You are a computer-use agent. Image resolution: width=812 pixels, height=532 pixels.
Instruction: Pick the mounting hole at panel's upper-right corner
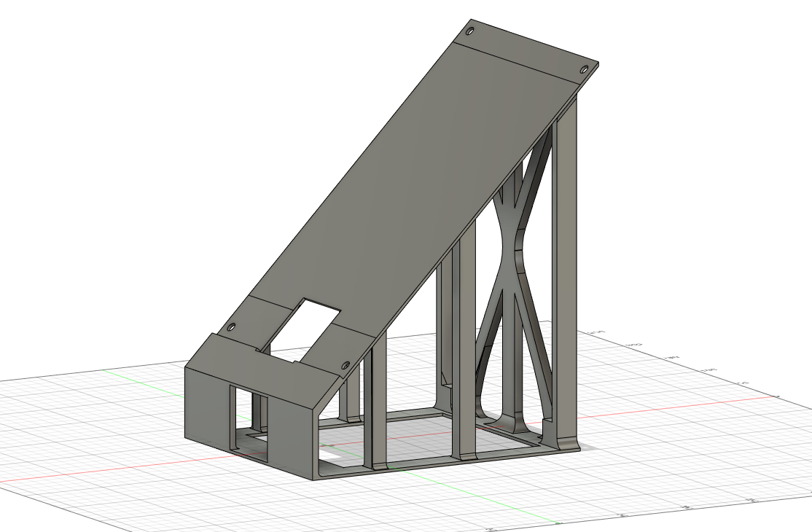coord(584,69)
